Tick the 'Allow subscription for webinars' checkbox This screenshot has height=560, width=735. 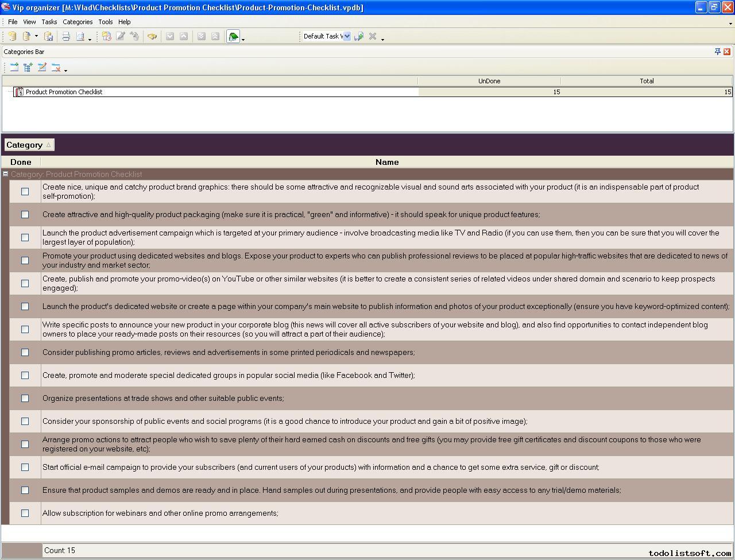(25, 513)
